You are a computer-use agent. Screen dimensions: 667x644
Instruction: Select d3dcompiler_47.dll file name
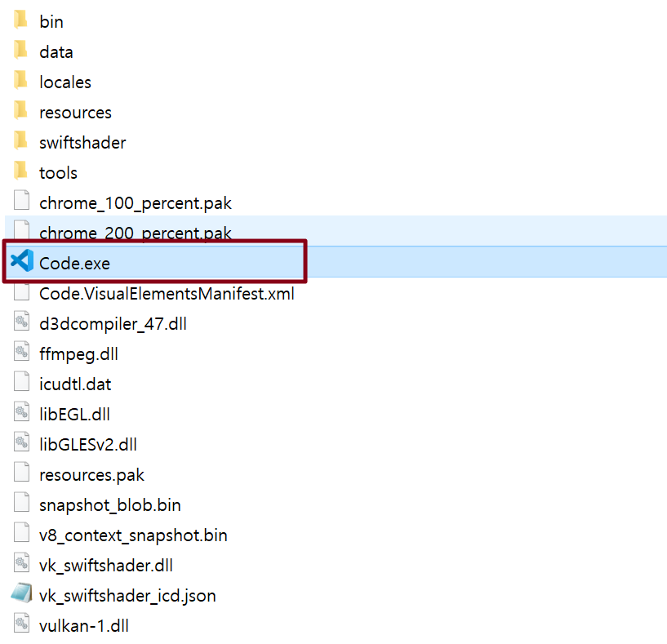[x=113, y=324]
